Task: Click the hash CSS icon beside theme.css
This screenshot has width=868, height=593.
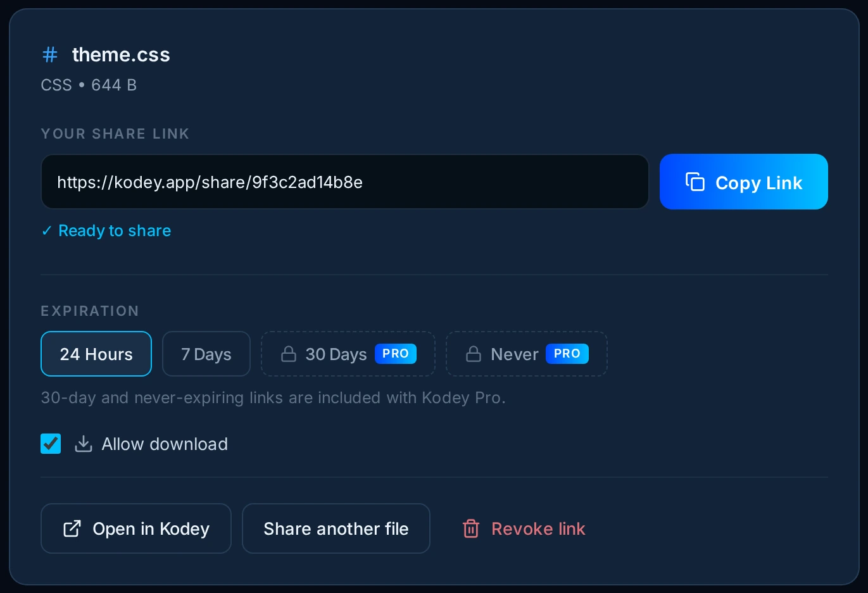Action: 50,54
